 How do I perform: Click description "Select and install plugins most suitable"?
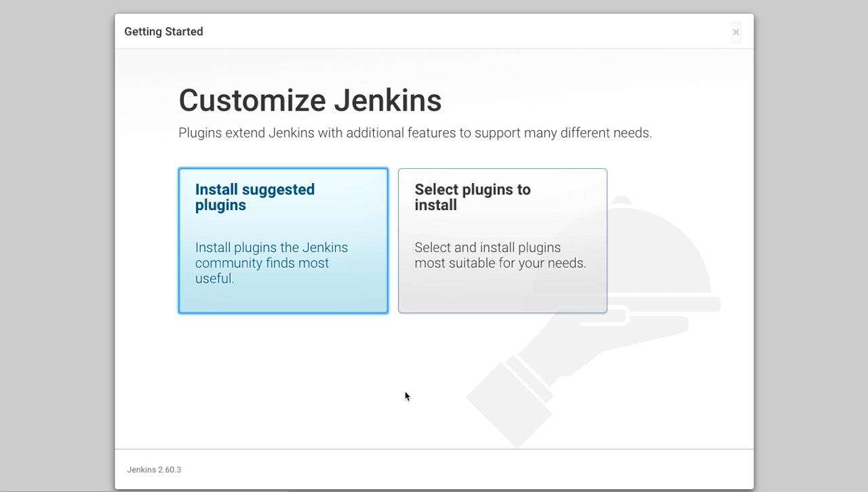tap(500, 255)
